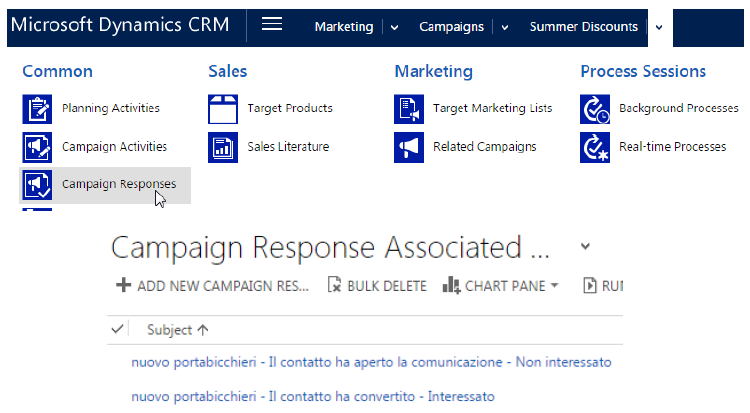Click the Target Marketing Lists icon
The image size is (750, 413).
pyautogui.click(x=409, y=109)
